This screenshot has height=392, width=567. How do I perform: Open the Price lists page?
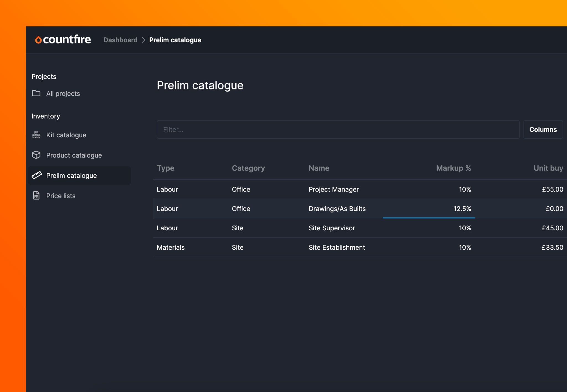61,196
